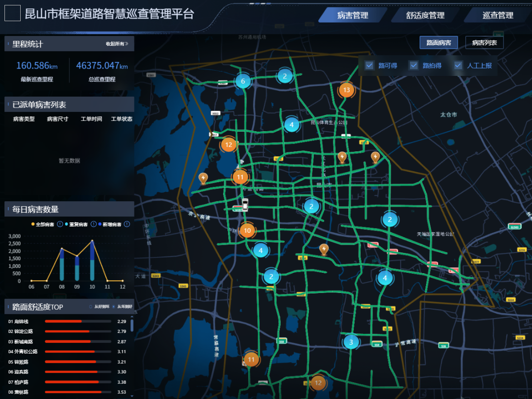This screenshot has height=399, width=532.
Task: Click the info icon beside 重复病害
Action: click(x=94, y=224)
